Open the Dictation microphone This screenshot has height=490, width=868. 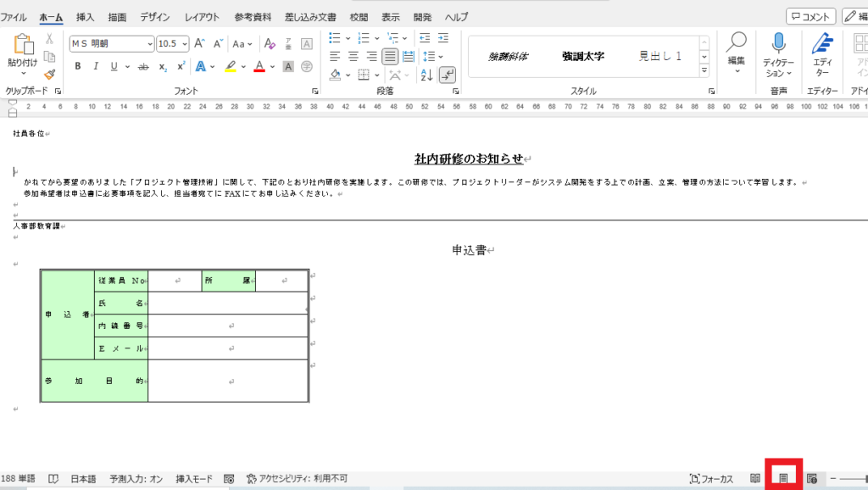point(778,43)
